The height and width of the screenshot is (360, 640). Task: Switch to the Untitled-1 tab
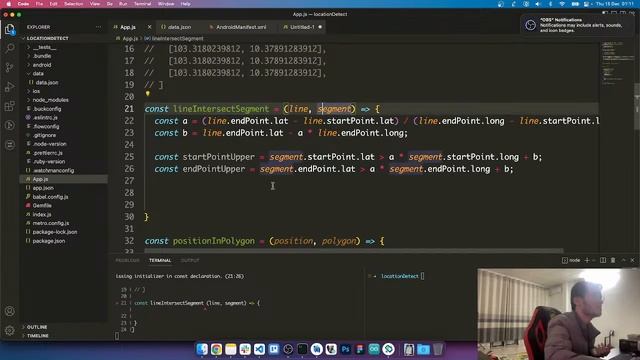302,27
